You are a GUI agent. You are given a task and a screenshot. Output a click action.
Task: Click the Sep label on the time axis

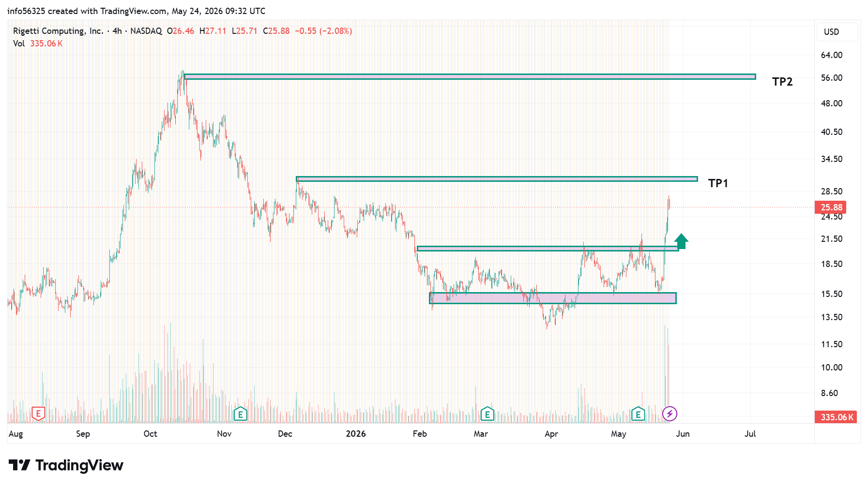pos(83,434)
